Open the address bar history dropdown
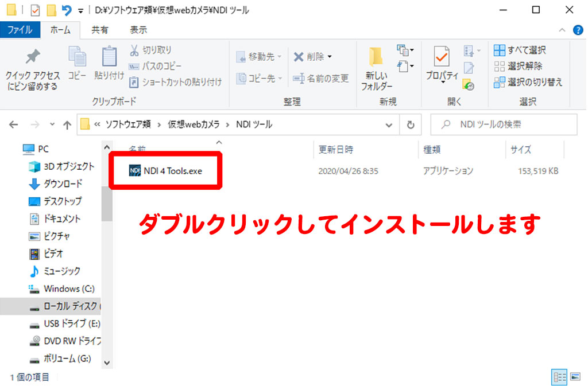The width and height of the screenshot is (588, 386). click(389, 124)
